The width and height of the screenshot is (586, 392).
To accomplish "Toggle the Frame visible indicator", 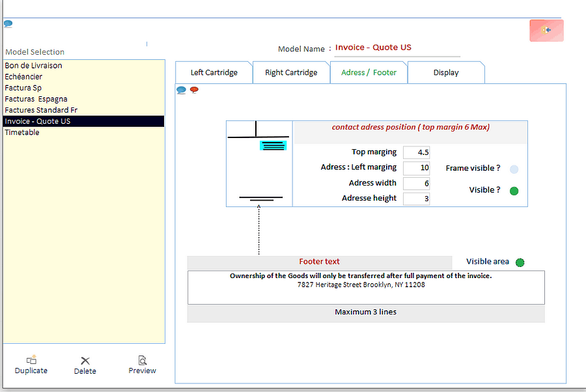I will pos(514,169).
